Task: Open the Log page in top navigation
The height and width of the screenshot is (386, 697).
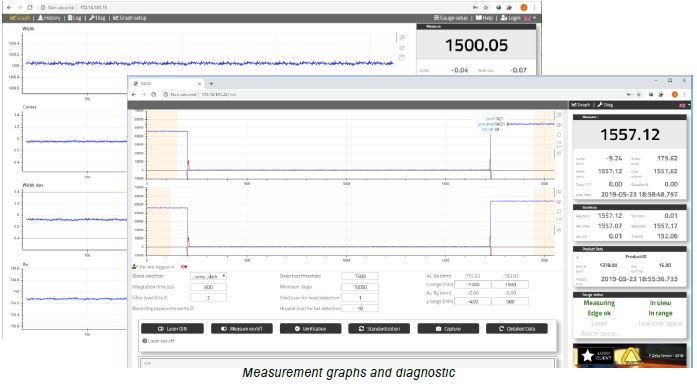Action: 75,18
